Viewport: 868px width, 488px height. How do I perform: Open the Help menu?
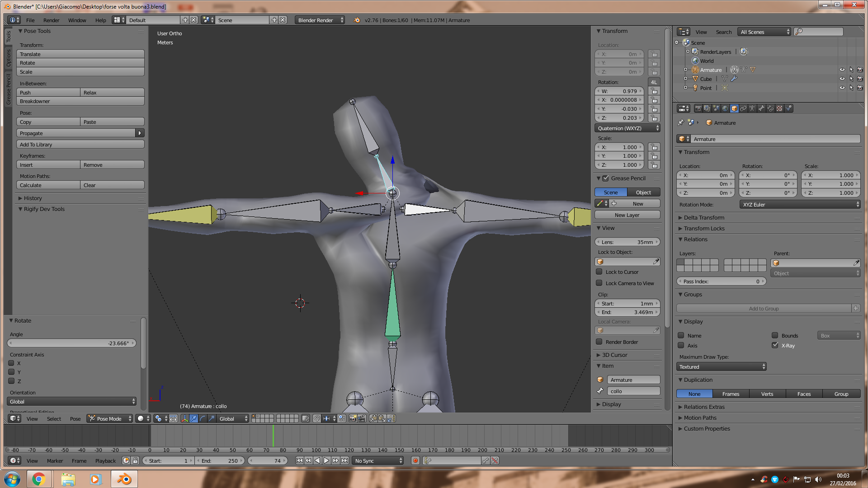100,20
